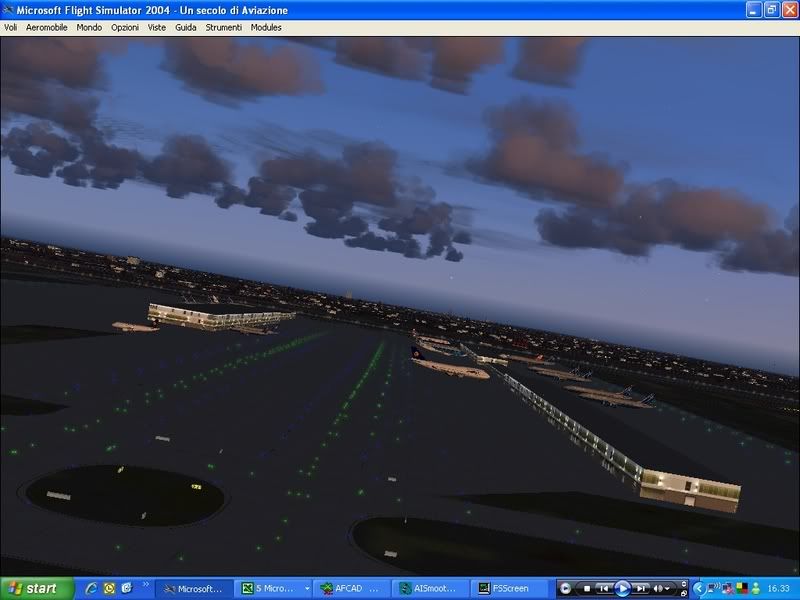Open the Mondo menu
This screenshot has height=600, width=800.
pyautogui.click(x=89, y=28)
